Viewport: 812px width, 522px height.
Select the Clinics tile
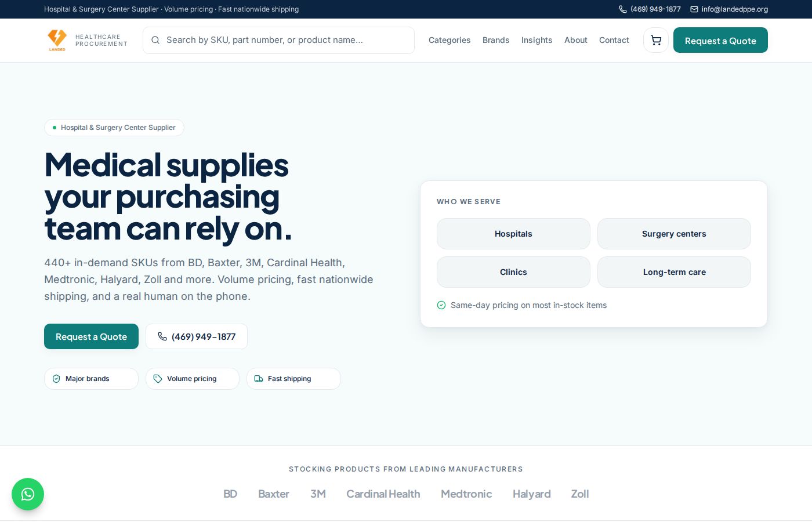(513, 272)
